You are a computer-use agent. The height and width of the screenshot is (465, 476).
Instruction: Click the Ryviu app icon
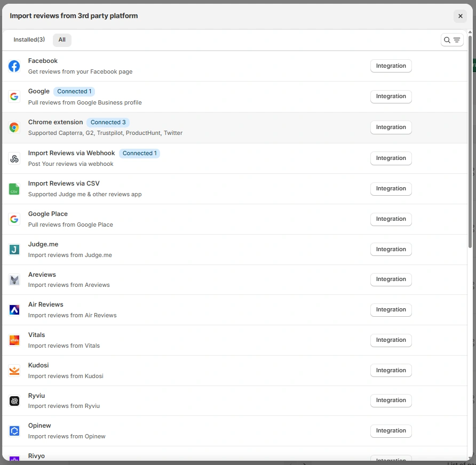click(x=14, y=400)
